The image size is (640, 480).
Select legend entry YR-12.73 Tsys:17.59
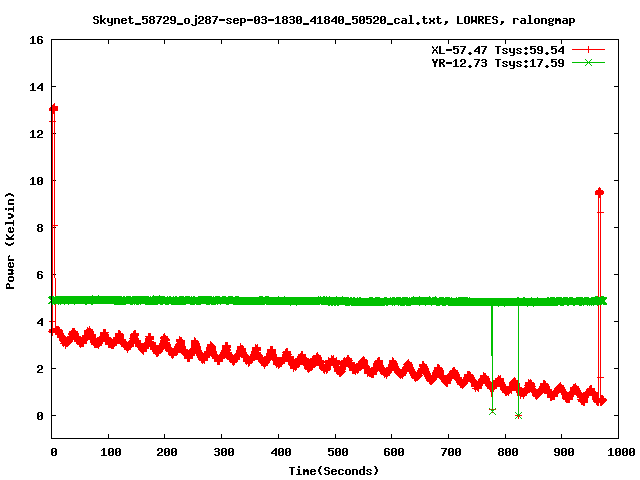pos(498,63)
